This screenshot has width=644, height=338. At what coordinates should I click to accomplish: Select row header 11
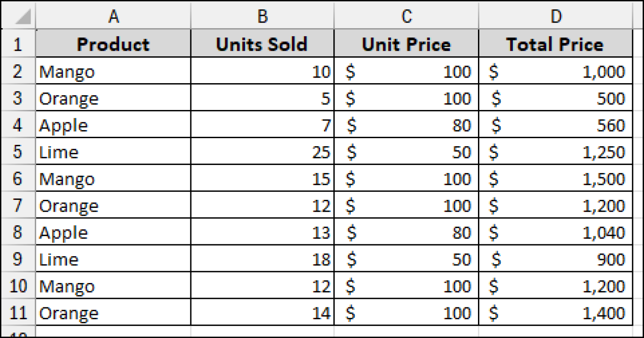point(18,313)
